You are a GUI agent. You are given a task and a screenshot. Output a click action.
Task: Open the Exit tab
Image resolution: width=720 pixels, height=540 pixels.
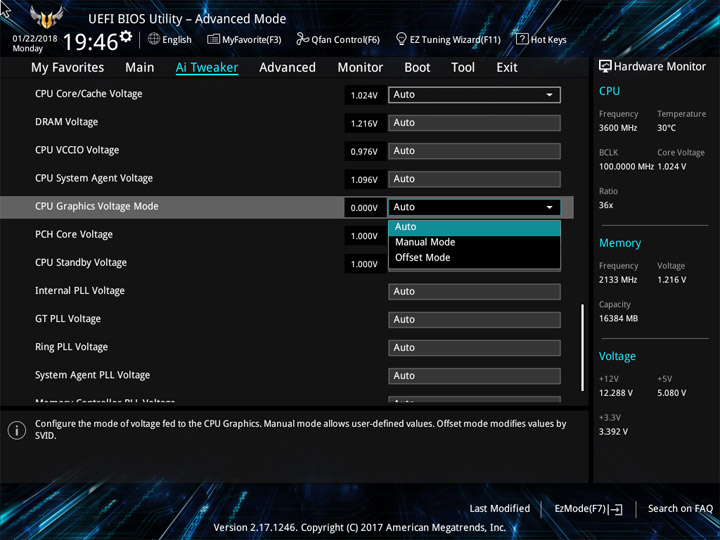click(507, 68)
